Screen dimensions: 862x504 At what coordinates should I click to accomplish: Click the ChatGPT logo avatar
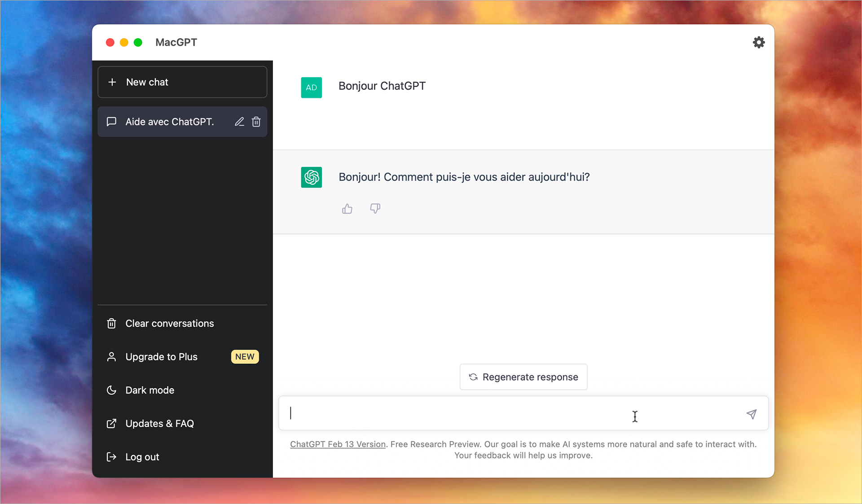click(312, 177)
